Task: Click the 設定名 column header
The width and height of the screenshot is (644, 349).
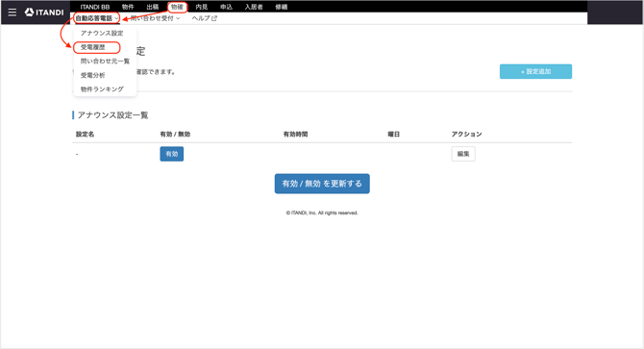Action: [85, 135]
